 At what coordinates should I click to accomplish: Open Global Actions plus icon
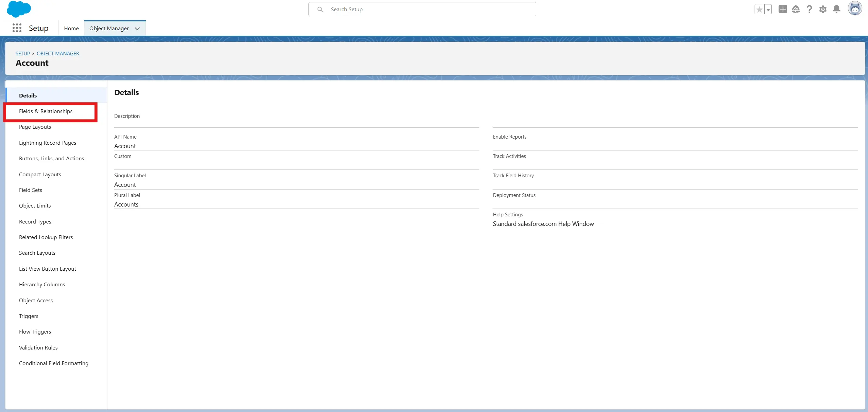783,9
